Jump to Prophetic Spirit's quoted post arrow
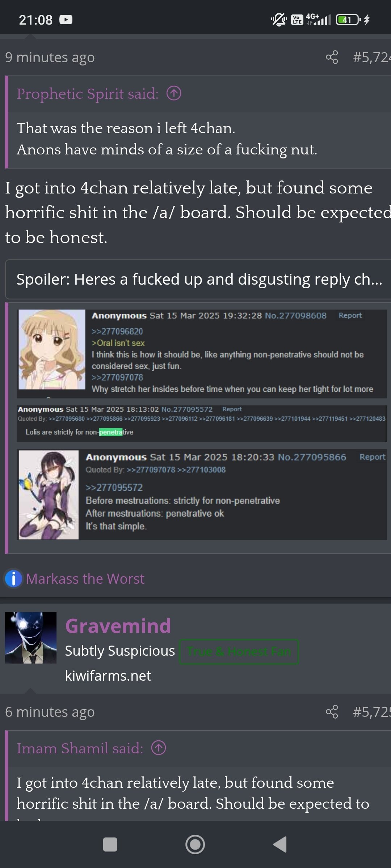The width and height of the screenshot is (391, 868). 174,93
